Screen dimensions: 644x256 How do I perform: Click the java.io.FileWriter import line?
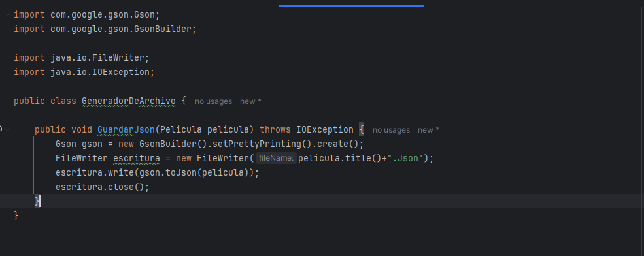tap(82, 58)
